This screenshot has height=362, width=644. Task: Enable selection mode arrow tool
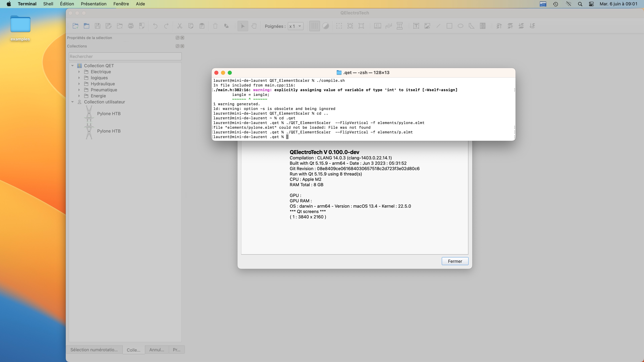pos(243,26)
